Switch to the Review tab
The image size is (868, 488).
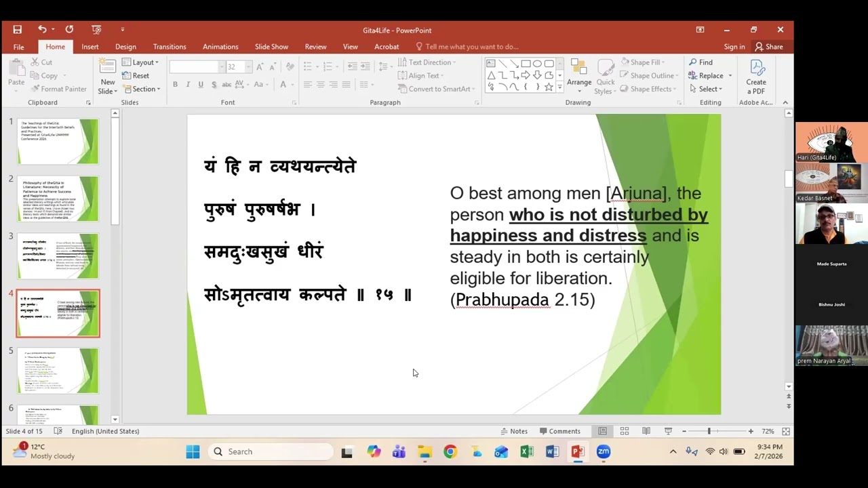point(315,47)
